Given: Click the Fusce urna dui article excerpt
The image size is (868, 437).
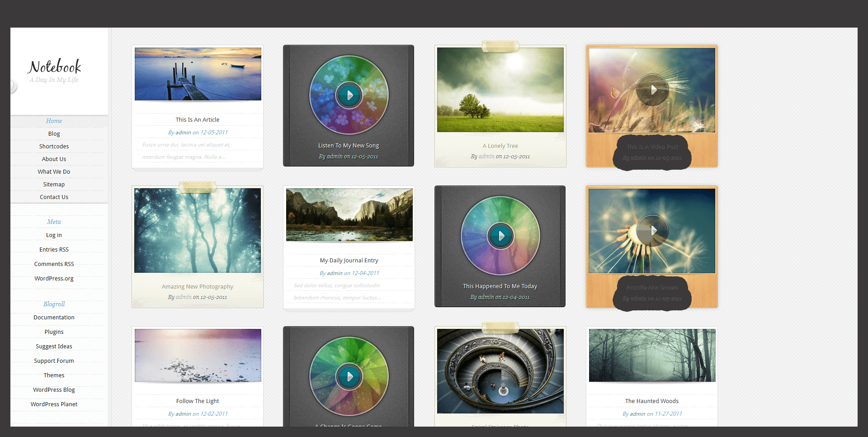Looking at the screenshot, I should click(x=186, y=151).
